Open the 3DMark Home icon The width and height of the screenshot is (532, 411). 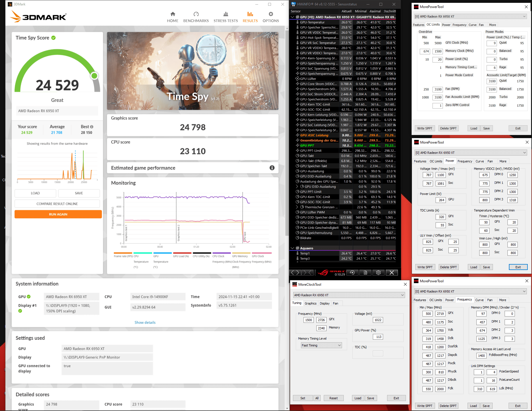point(173,14)
